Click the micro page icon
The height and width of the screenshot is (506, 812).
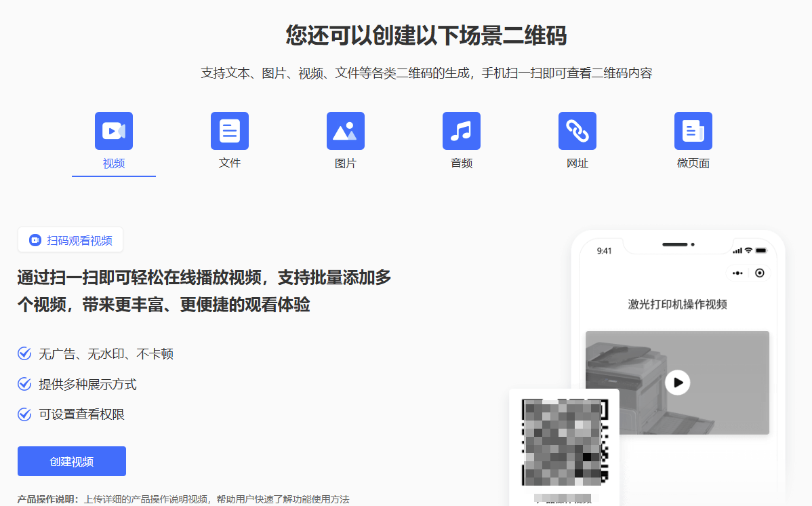pyautogui.click(x=693, y=131)
